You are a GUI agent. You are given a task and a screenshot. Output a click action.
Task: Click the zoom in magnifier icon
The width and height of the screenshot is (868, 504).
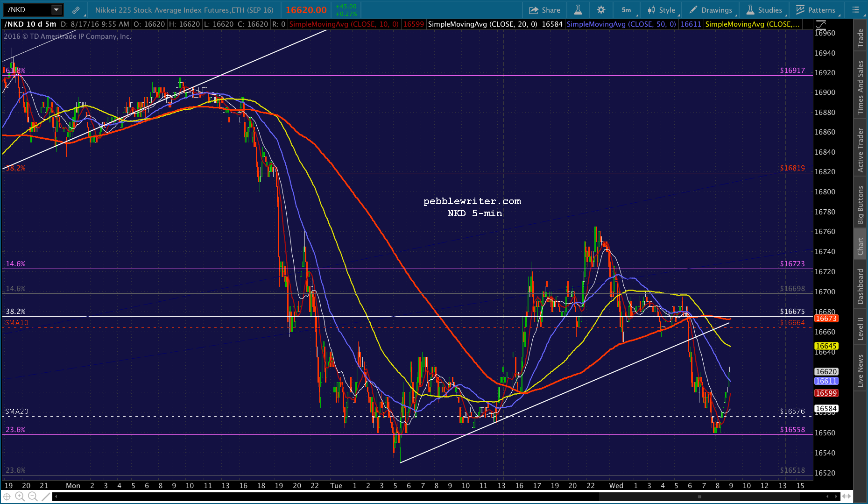click(x=20, y=497)
